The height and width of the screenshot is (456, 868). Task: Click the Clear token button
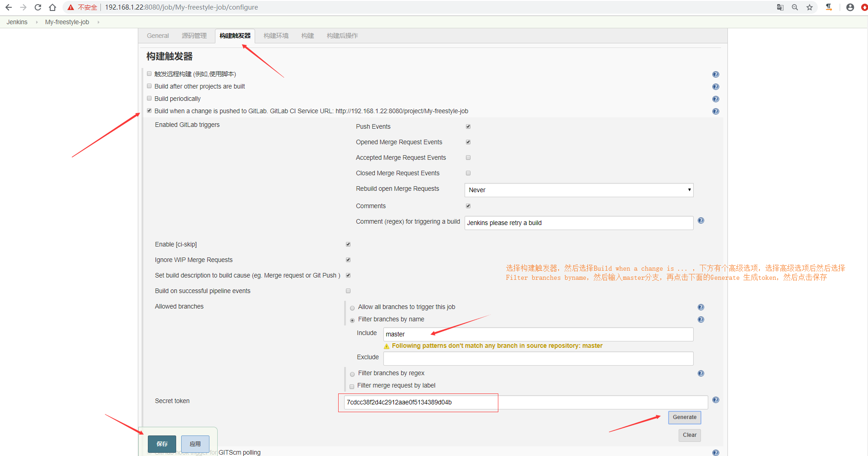point(690,435)
